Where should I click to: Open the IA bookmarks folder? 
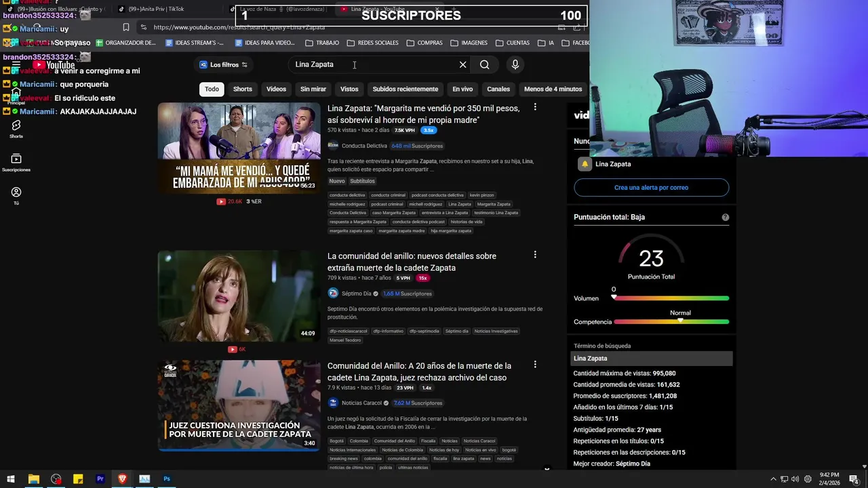coord(546,43)
